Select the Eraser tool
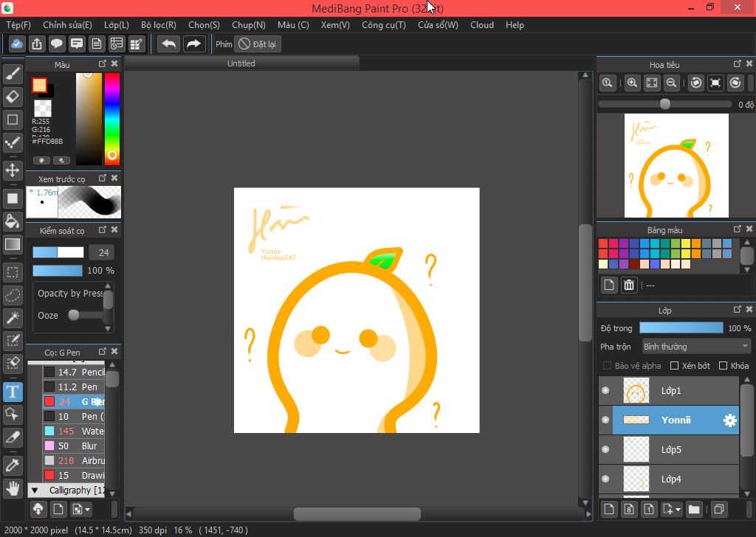The height and width of the screenshot is (537, 756). click(13, 97)
